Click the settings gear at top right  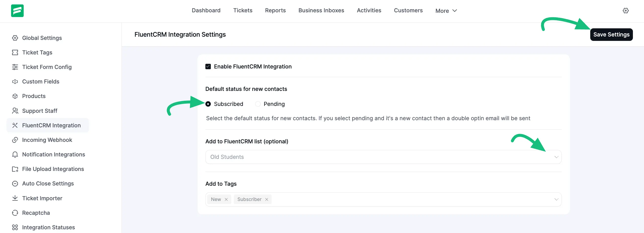626,10
